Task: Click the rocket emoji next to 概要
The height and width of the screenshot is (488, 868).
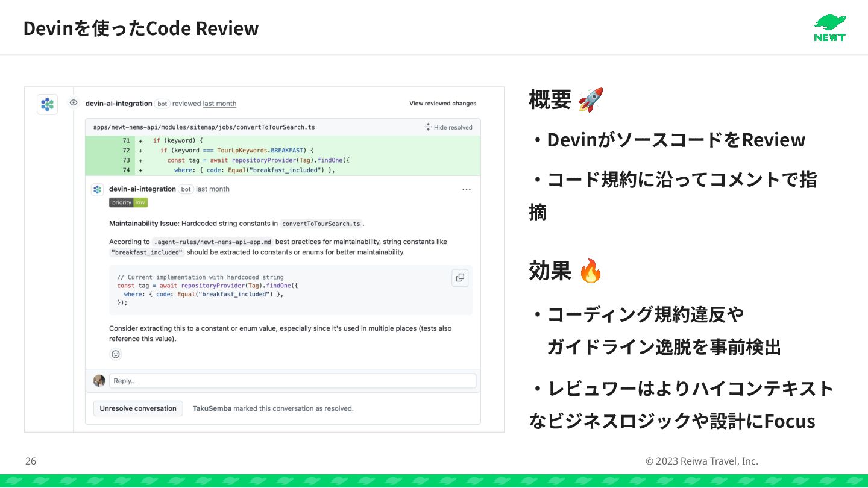Action: [591, 99]
